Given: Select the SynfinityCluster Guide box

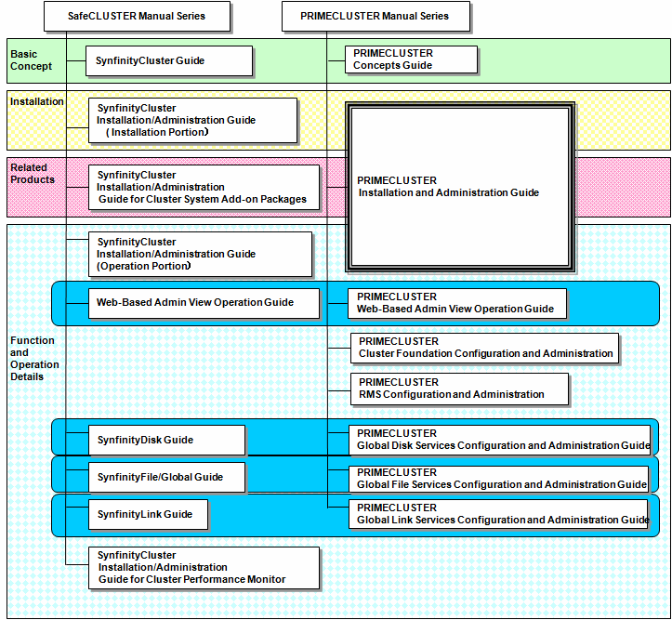Looking at the screenshot, I should click(x=169, y=60).
